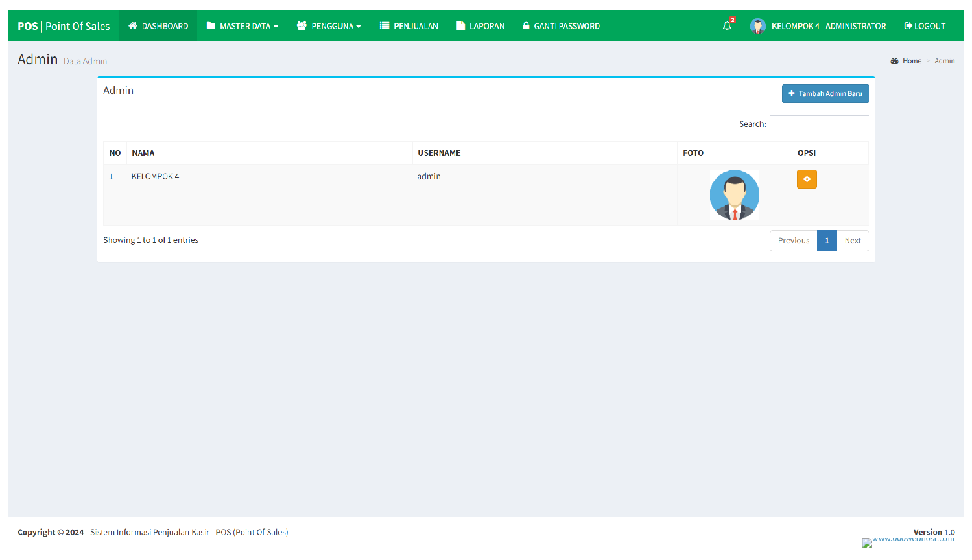Screen dimensions: 972x560
Task: Click the admin profile photo thumbnail
Action: pos(734,194)
